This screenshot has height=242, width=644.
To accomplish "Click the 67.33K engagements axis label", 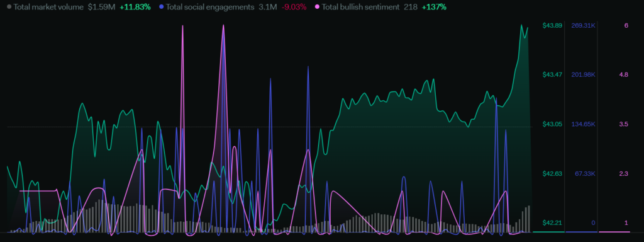I will tap(585, 174).
